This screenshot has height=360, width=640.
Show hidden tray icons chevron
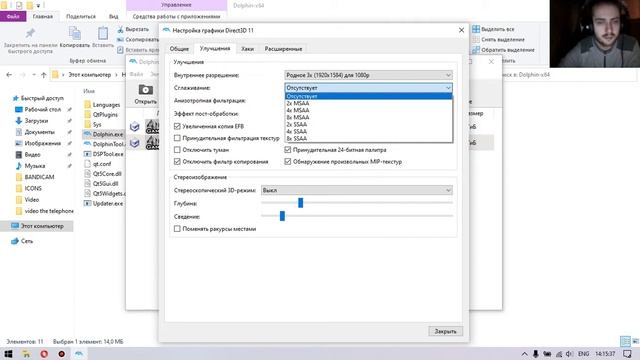(x=524, y=354)
